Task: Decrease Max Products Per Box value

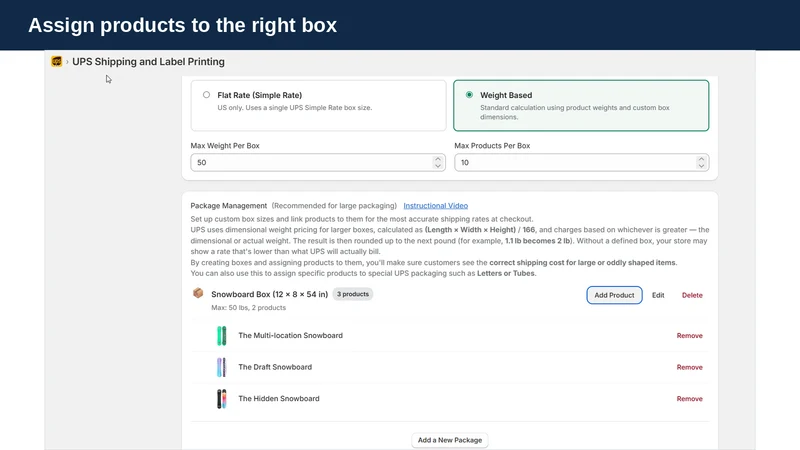Action: tap(701, 166)
